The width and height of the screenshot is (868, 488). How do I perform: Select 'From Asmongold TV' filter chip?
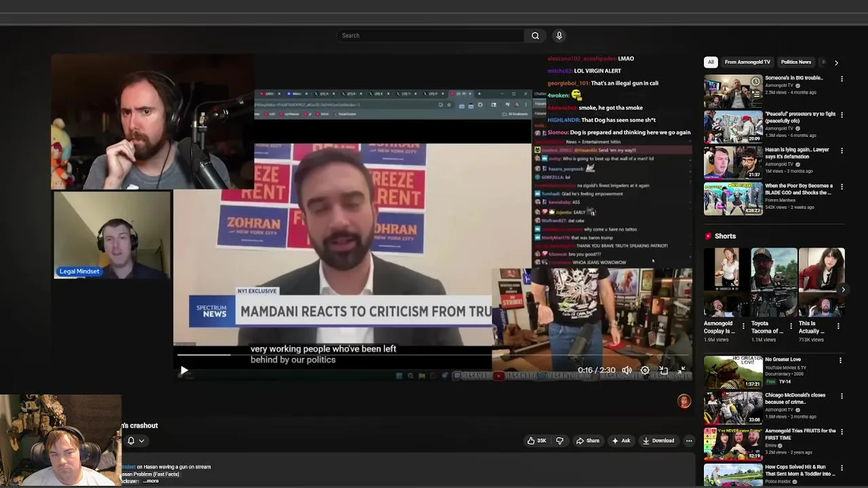(x=747, y=62)
